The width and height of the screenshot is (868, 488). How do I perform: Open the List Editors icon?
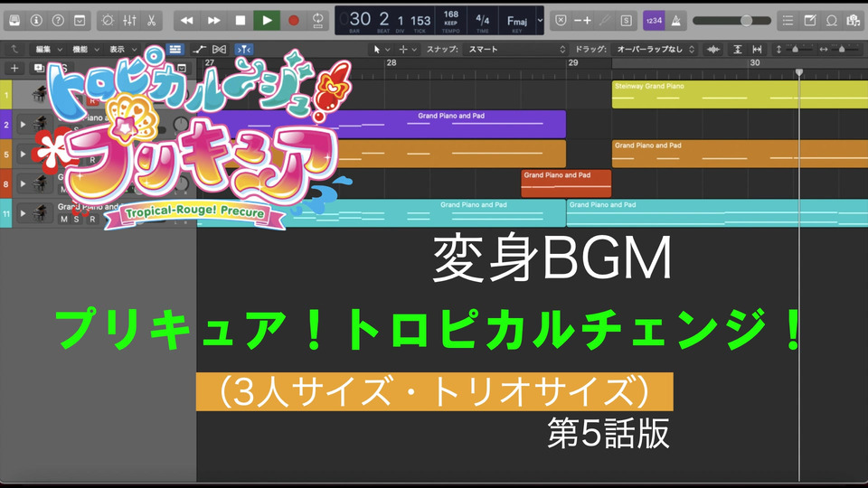pos(788,21)
